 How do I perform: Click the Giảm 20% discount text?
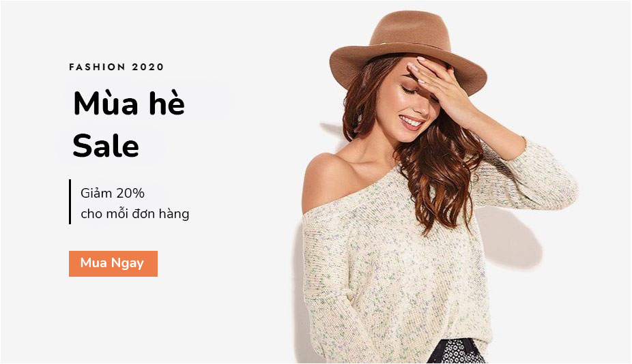[113, 194]
